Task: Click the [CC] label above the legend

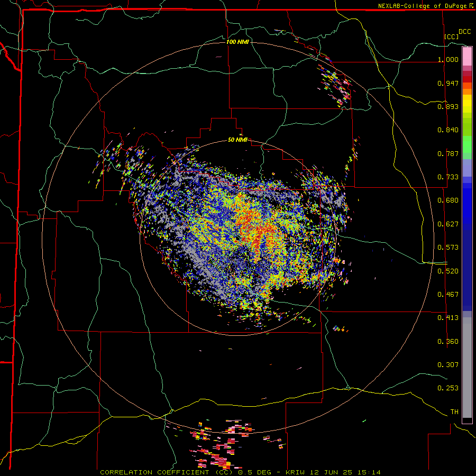Action: tap(451, 36)
